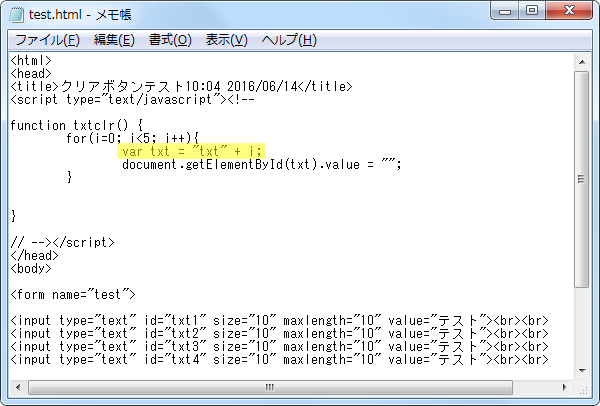Click the horizontal scrollbar thumb
This screenshot has height=406, width=600.
pos(270,387)
